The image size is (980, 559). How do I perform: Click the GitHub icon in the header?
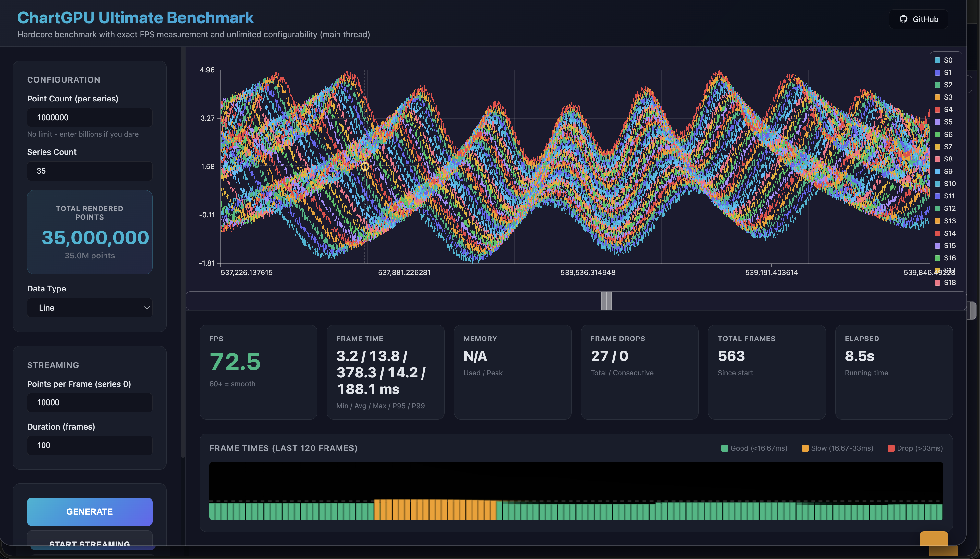pyautogui.click(x=903, y=19)
